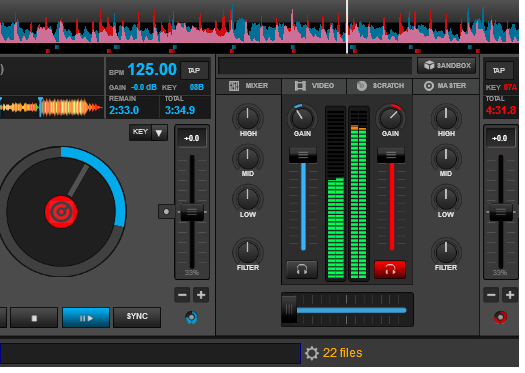Click right deck pitch plus button

(x=510, y=295)
